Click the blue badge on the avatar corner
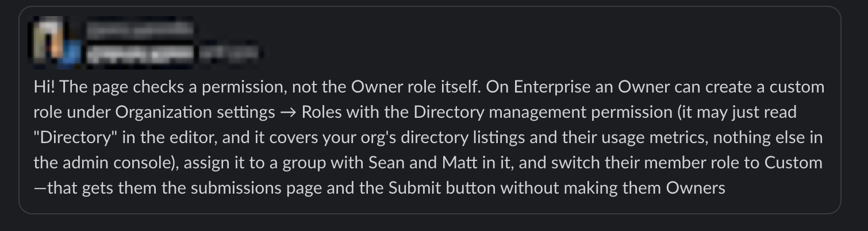The height and width of the screenshot is (231, 868). click(x=72, y=55)
